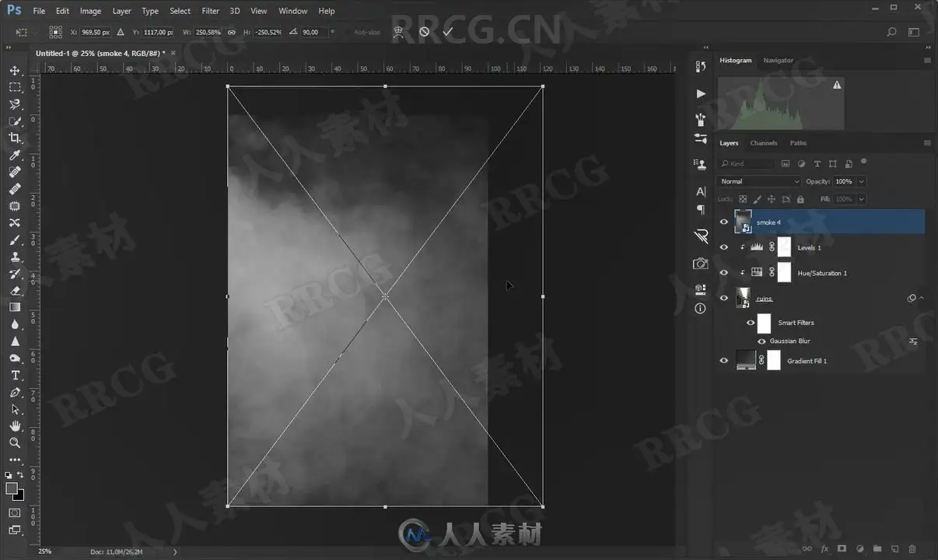Hide the Hue/Saturation 1 layer
This screenshot has height=560, width=938.
(724, 273)
